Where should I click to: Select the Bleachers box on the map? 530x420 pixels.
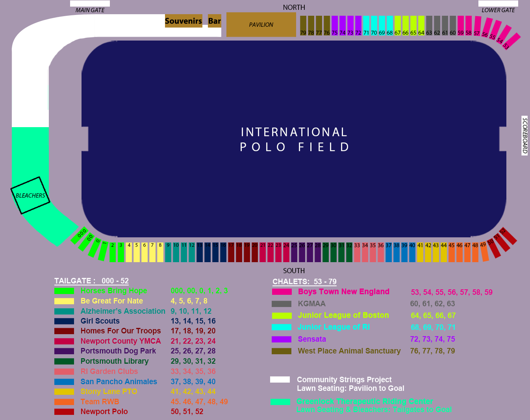tap(30, 195)
